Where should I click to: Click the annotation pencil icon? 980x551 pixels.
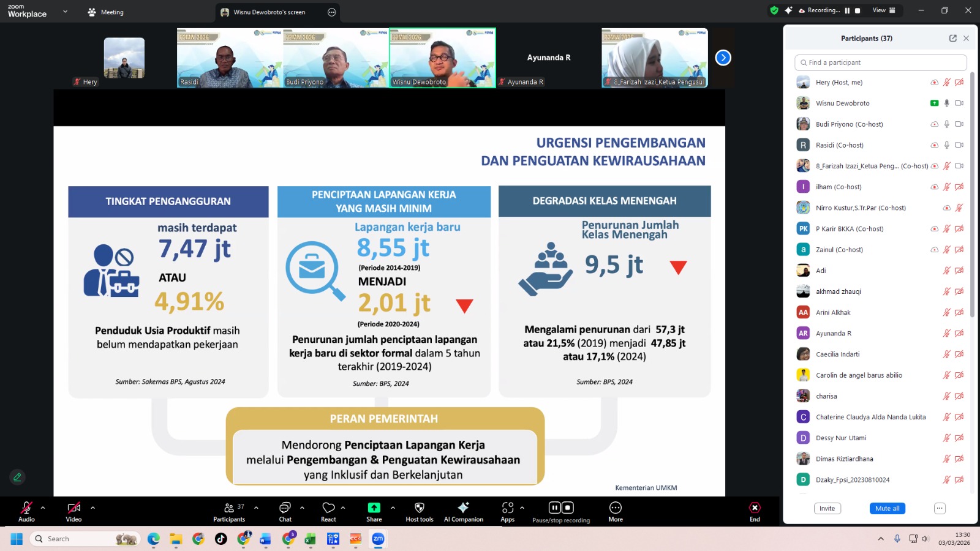point(17,477)
